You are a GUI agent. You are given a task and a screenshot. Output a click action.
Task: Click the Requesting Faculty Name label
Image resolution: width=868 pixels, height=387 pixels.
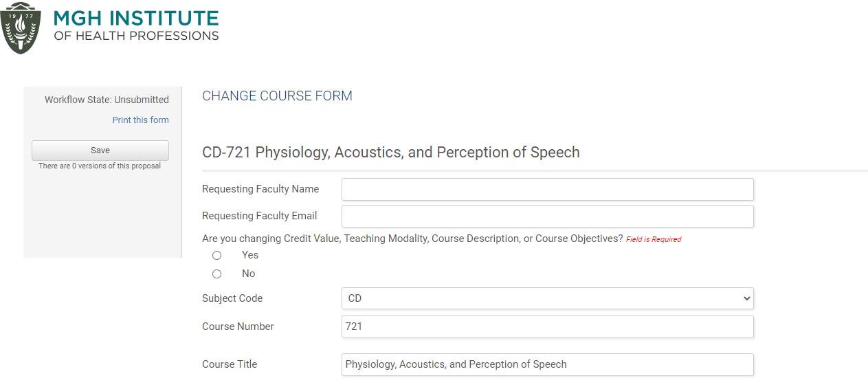pyautogui.click(x=260, y=189)
